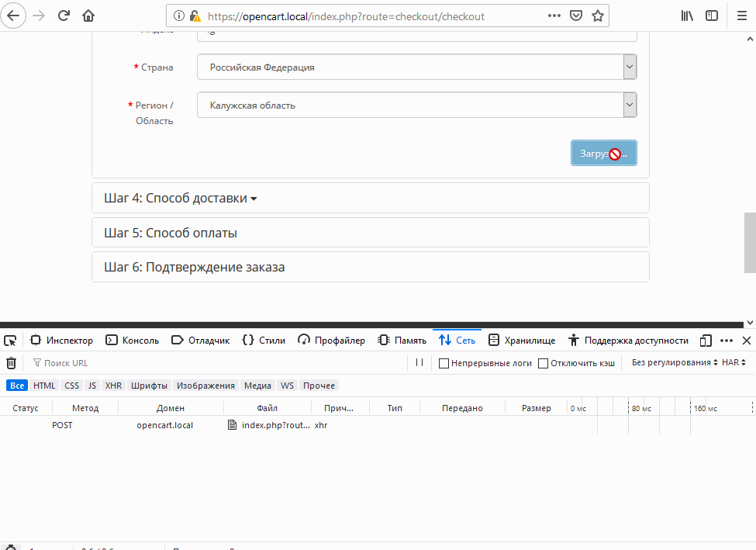This screenshot has height=550, width=756.
Task: Sort by Тип column header
Action: (395, 408)
